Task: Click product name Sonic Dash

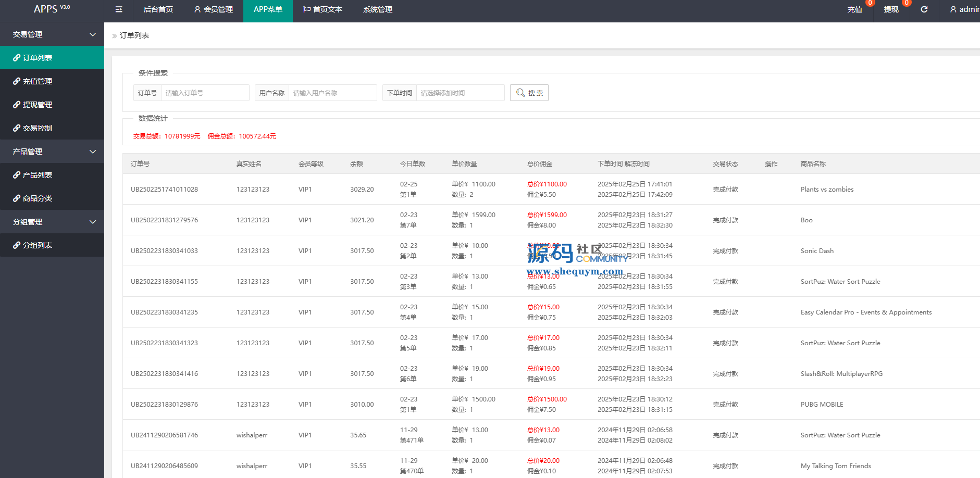Action: tap(817, 251)
